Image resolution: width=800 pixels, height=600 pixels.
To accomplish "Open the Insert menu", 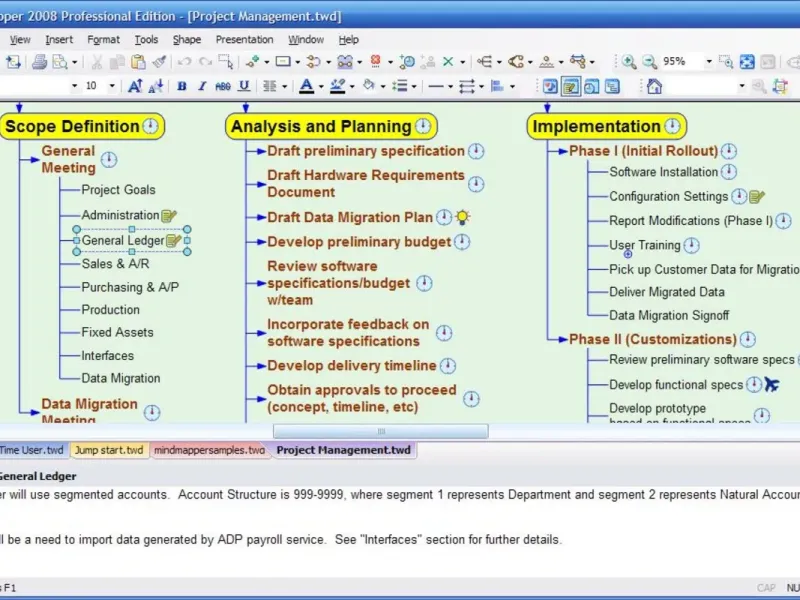I will point(59,40).
